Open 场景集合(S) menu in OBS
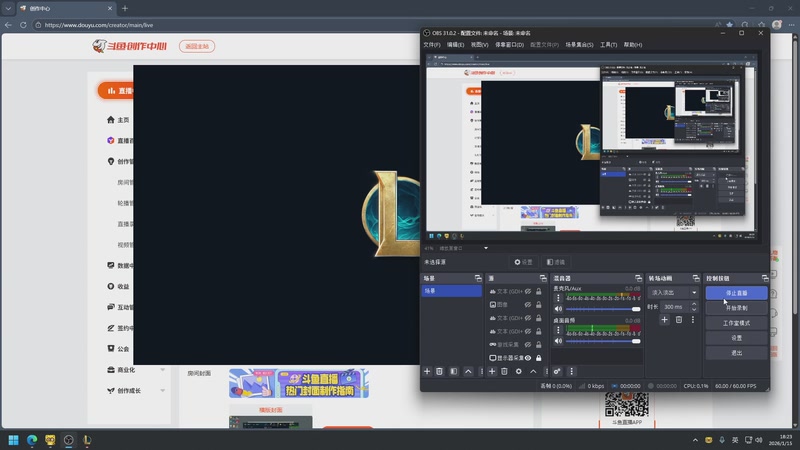Viewport: 800px width, 450px height. tap(579, 45)
